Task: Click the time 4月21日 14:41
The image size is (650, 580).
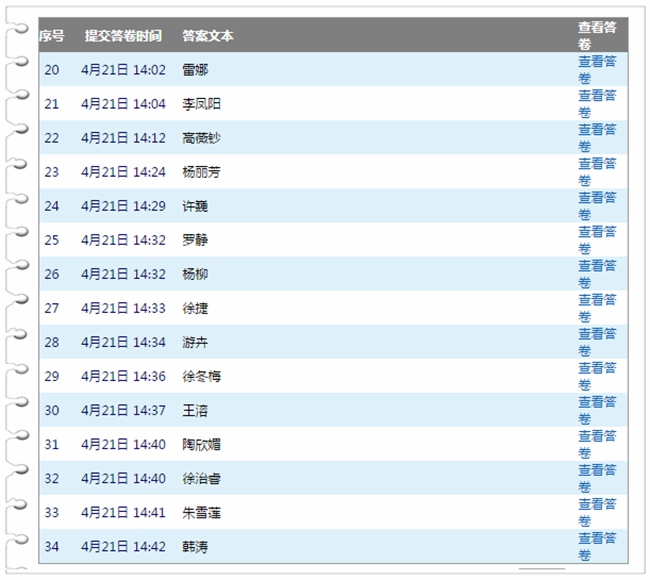Action: click(124, 512)
